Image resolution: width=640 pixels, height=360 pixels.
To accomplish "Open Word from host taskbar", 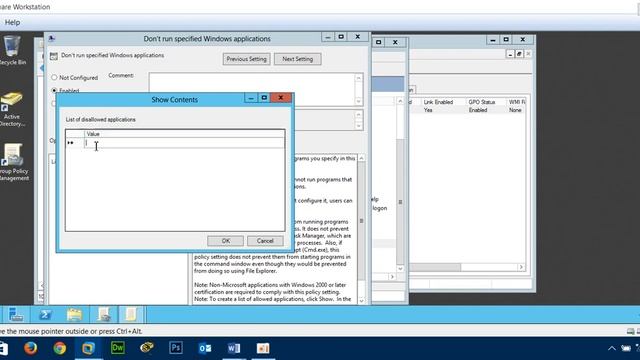I will [234, 348].
